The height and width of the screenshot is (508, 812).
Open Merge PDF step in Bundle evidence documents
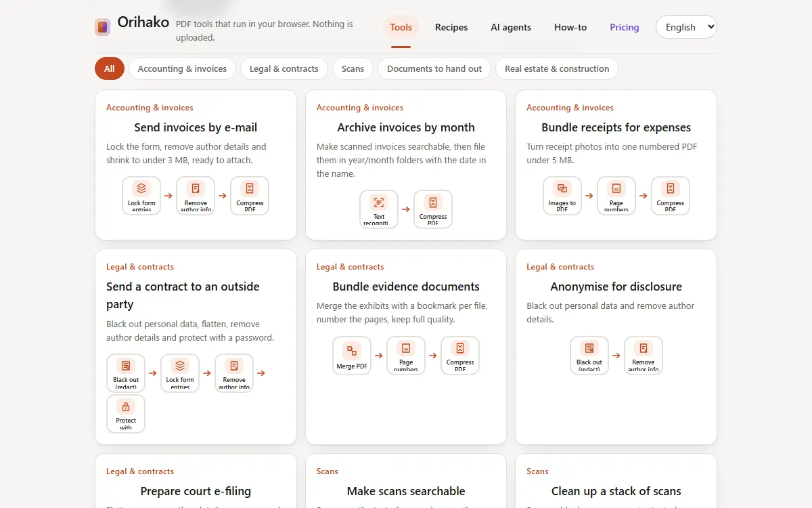352,356
